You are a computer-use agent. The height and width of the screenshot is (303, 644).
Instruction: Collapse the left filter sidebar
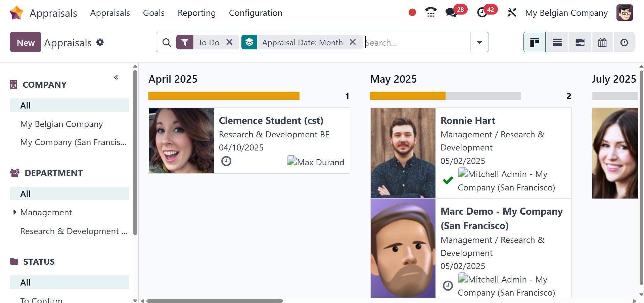(x=116, y=78)
